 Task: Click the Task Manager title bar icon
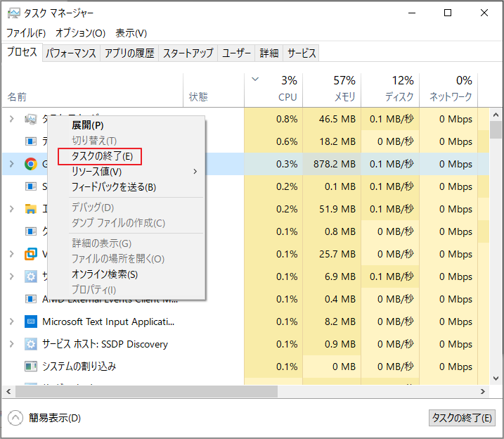(13, 13)
